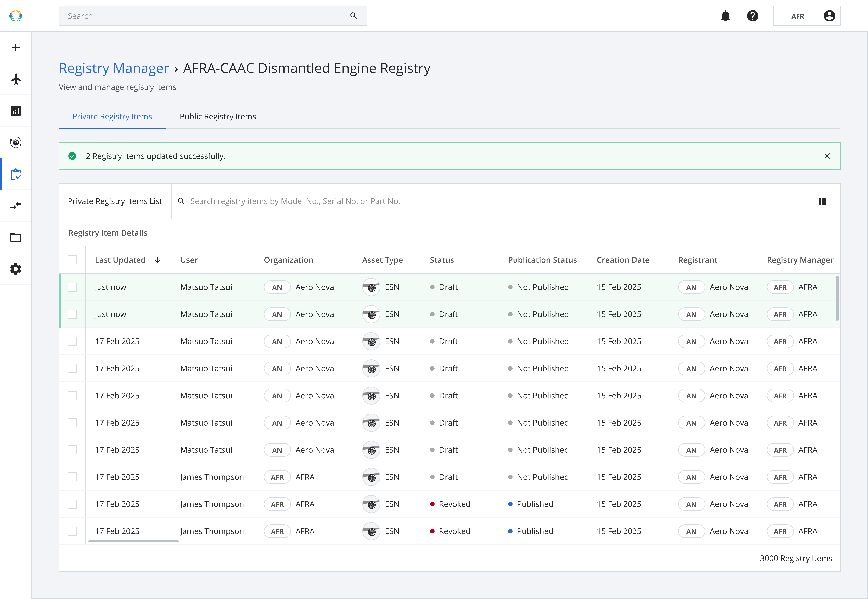Check the first Just now row checkbox
Screen dimensions: 868x599
coord(72,287)
